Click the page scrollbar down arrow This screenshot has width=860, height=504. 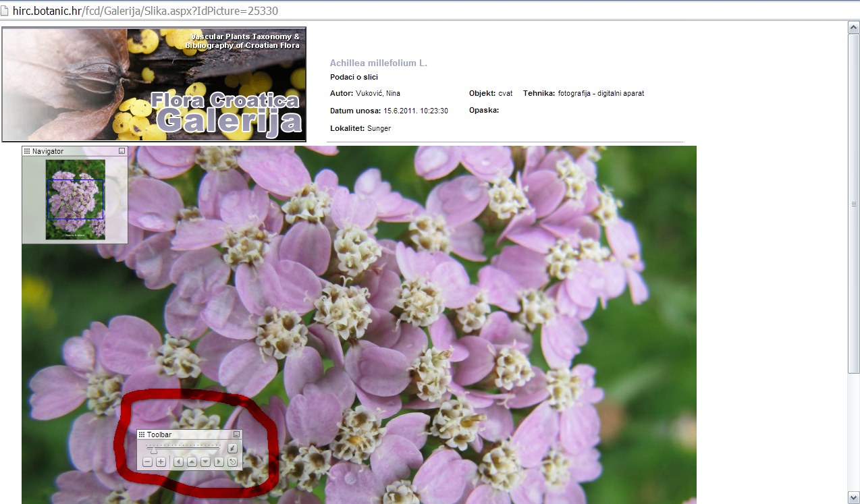(853, 498)
